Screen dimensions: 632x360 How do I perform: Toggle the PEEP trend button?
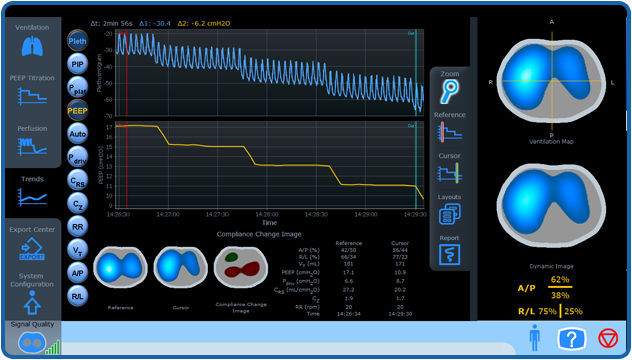tap(77, 110)
